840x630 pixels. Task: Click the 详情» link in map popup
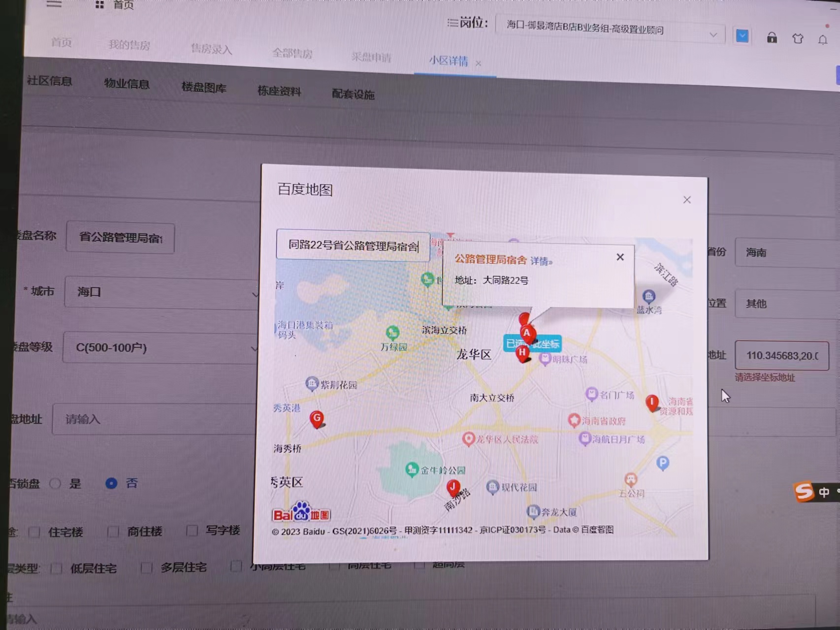pyautogui.click(x=541, y=261)
